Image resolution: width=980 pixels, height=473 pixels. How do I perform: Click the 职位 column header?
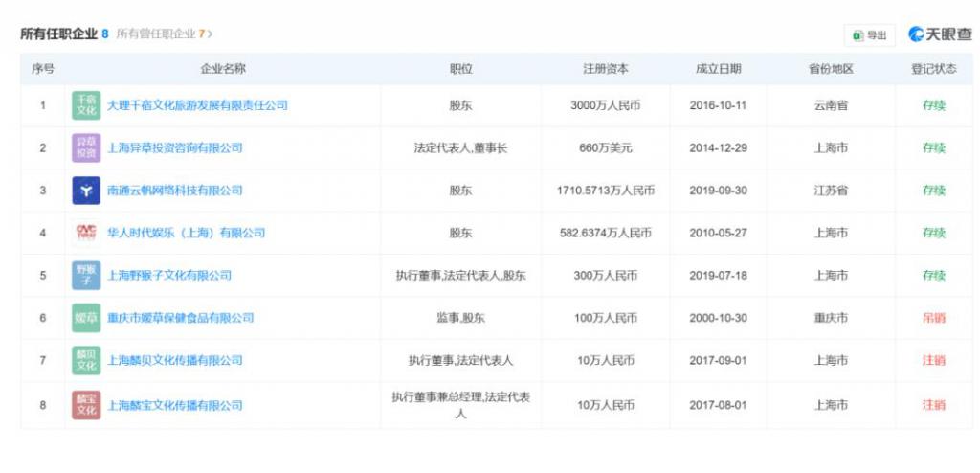(x=460, y=70)
